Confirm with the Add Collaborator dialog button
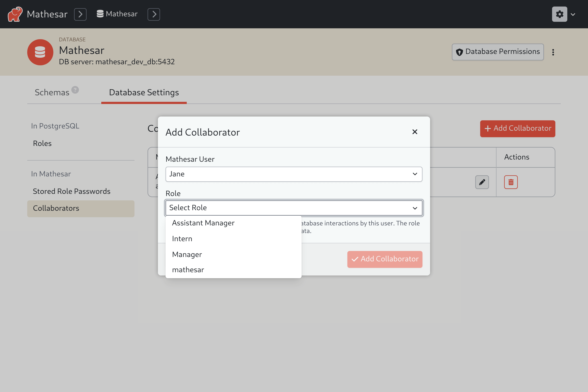The image size is (588, 392). [385, 259]
